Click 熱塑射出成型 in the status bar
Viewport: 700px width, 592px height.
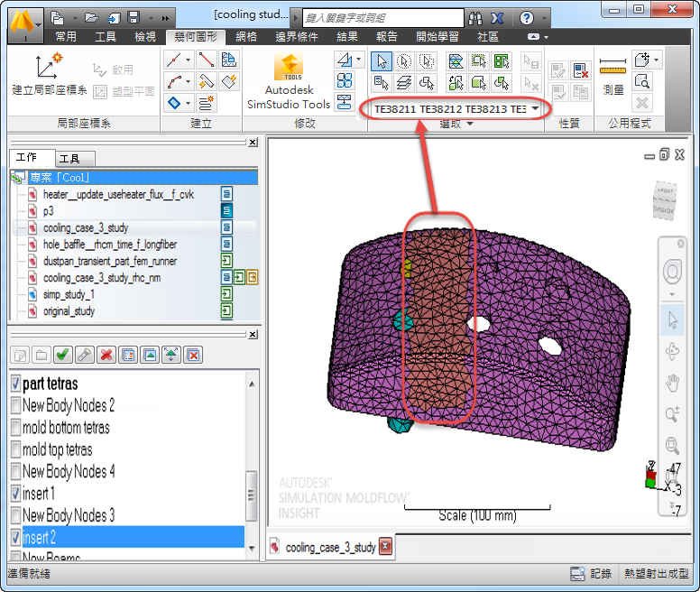657,574
